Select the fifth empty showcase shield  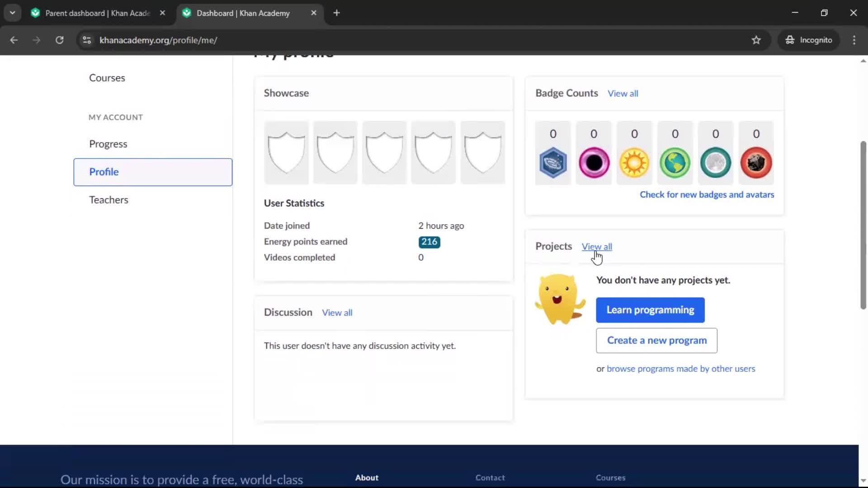point(482,152)
